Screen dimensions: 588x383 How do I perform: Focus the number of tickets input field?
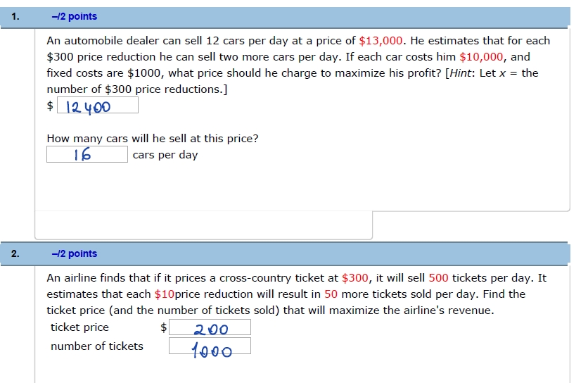click(210, 346)
